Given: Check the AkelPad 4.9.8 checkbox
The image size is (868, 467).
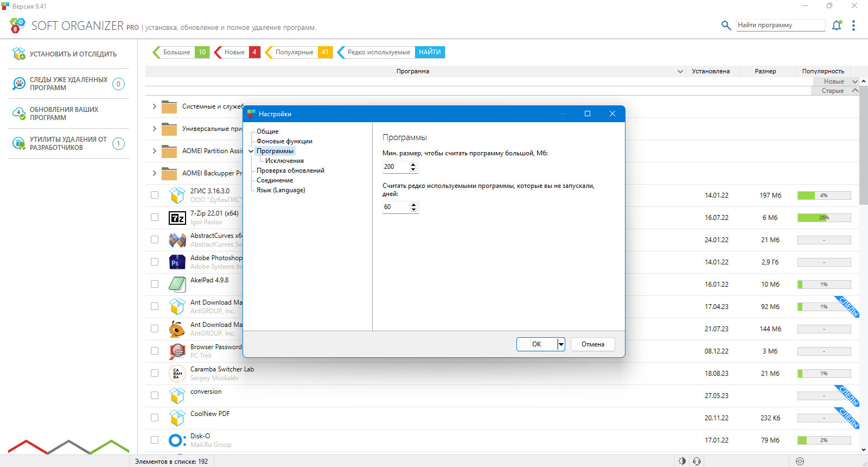Looking at the screenshot, I should point(155,284).
